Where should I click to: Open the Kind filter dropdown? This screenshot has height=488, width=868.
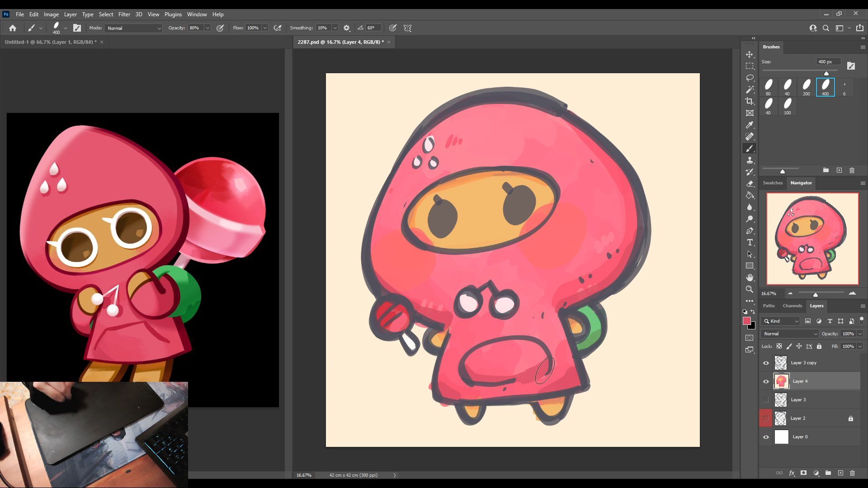coord(781,321)
